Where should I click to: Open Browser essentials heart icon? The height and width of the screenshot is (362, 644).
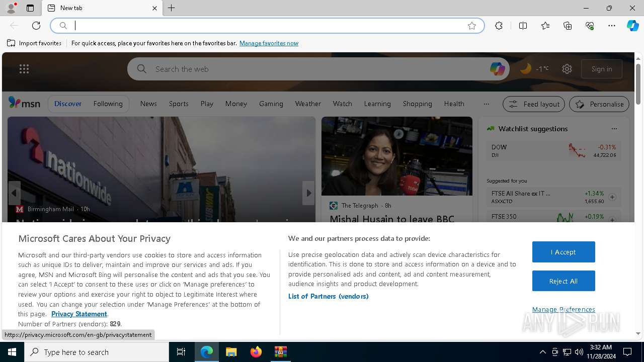[590, 26]
